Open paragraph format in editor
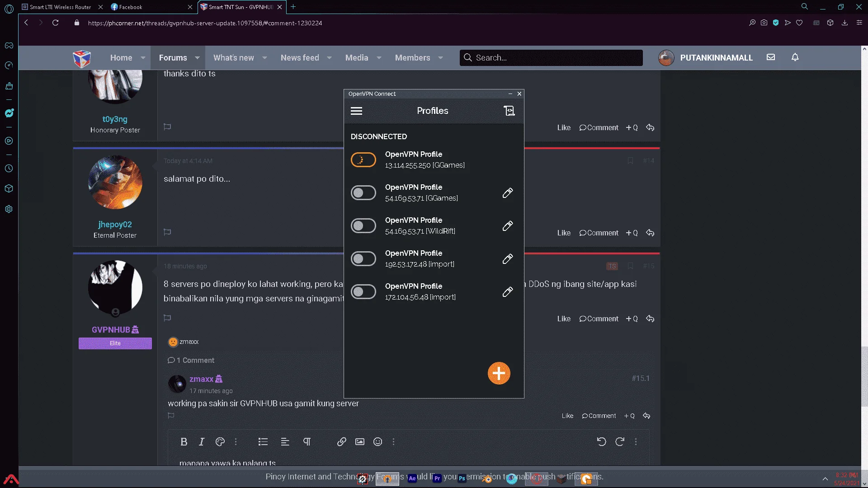 tap(307, 442)
